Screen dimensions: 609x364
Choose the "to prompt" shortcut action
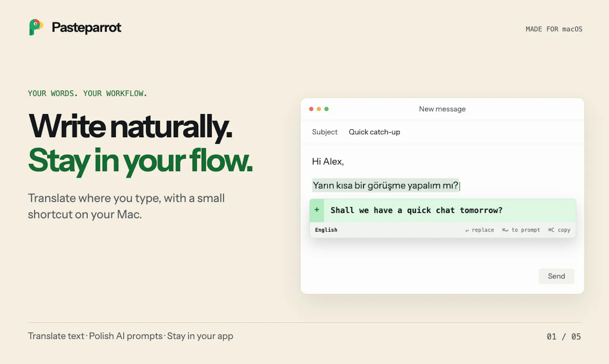tap(521, 230)
